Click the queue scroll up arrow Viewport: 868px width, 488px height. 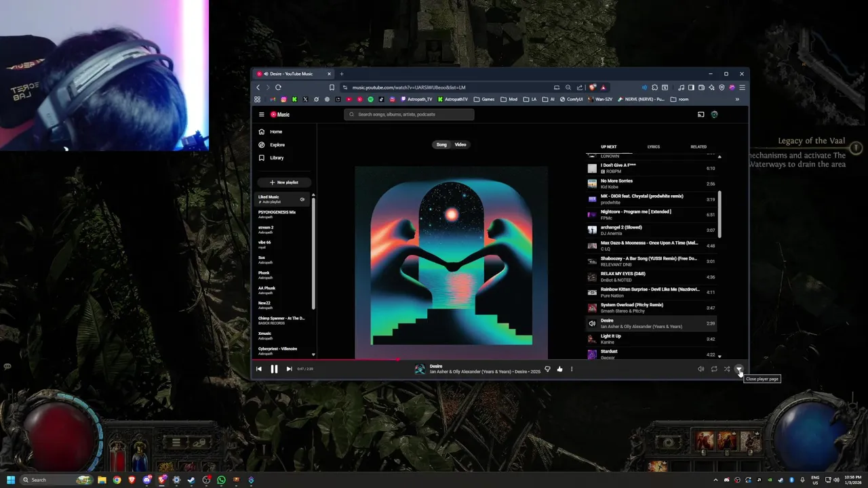tap(719, 157)
